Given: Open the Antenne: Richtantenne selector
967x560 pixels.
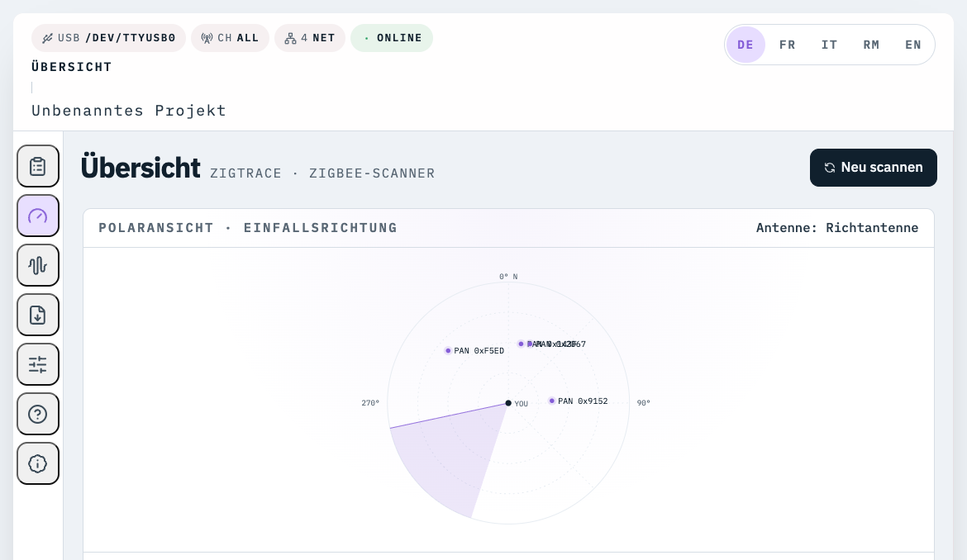Looking at the screenshot, I should (x=837, y=228).
